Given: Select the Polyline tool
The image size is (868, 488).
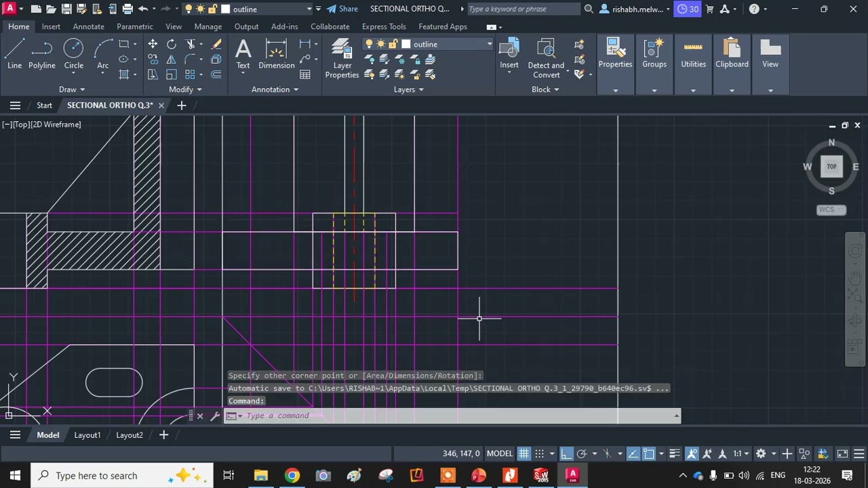Looking at the screenshot, I should click(x=41, y=54).
